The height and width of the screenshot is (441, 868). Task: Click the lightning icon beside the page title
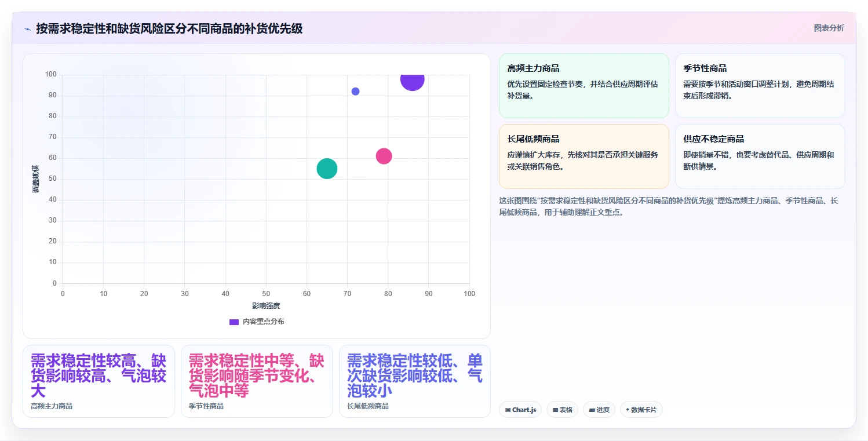coord(27,29)
